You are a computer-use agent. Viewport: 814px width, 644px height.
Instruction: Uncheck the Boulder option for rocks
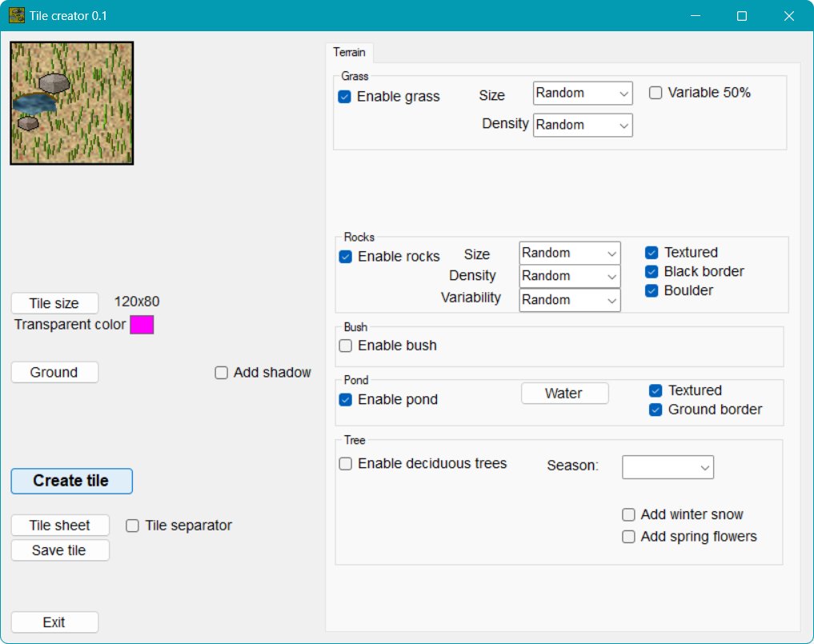pos(652,290)
